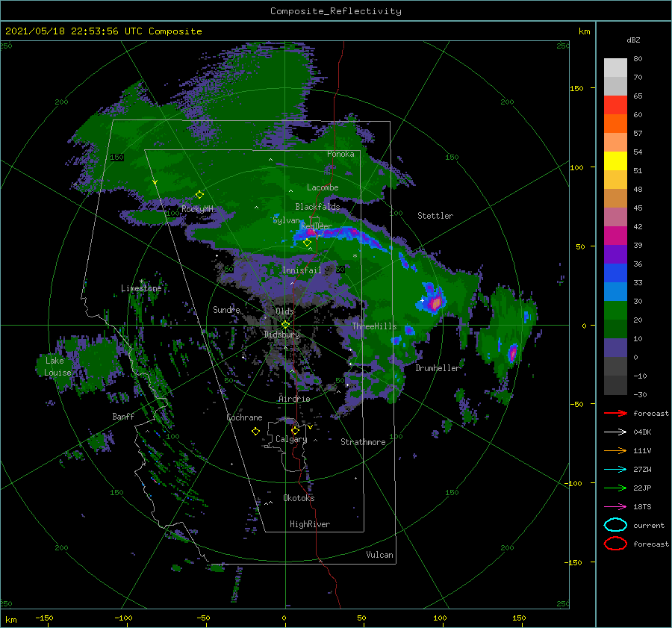Click the Lacombe label
The image size is (672, 628).
[x=323, y=187]
